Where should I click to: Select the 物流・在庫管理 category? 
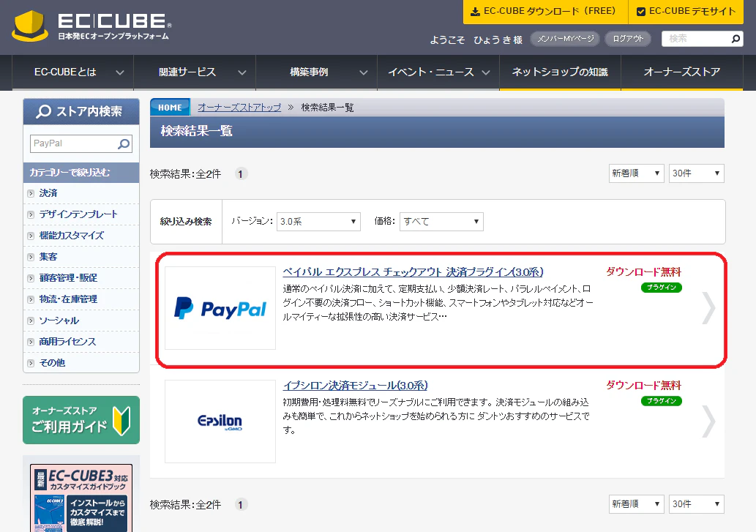(68, 299)
